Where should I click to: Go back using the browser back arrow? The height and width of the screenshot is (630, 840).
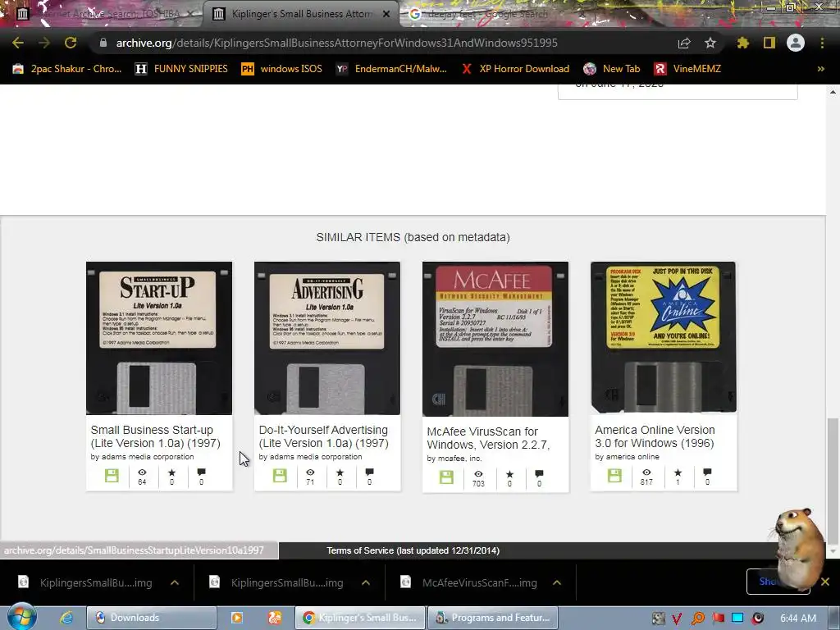click(18, 43)
